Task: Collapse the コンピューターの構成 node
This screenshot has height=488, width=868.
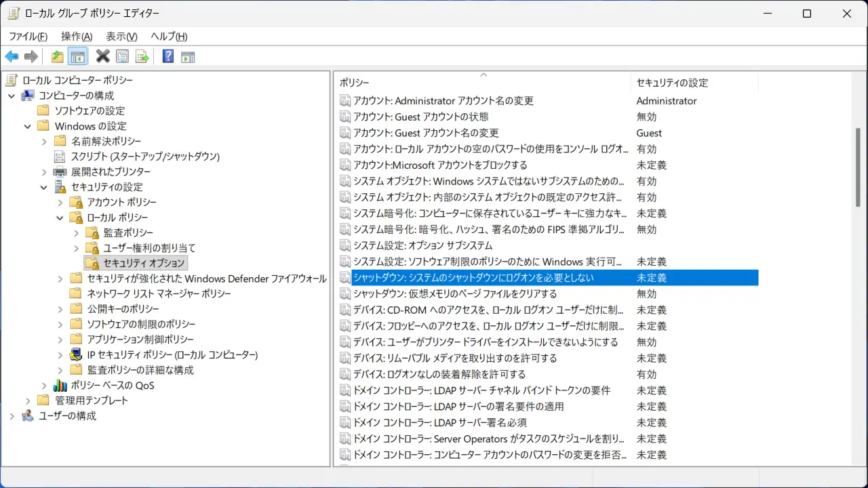Action: [12, 96]
